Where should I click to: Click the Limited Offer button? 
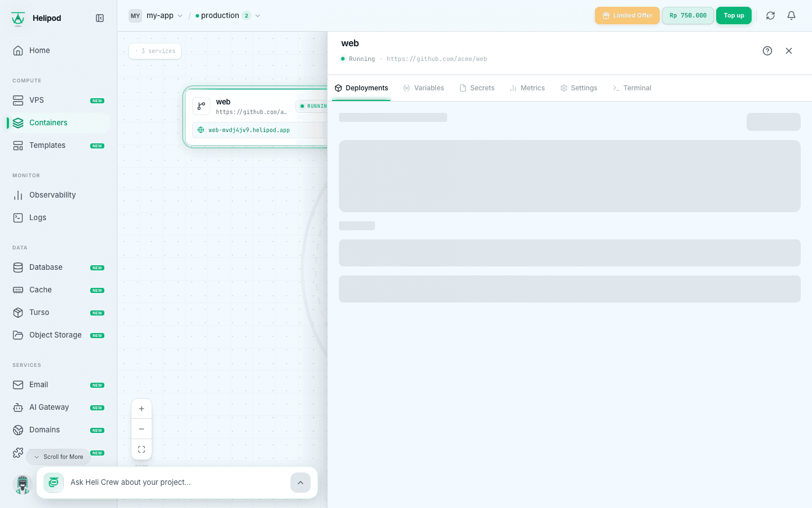627,16
